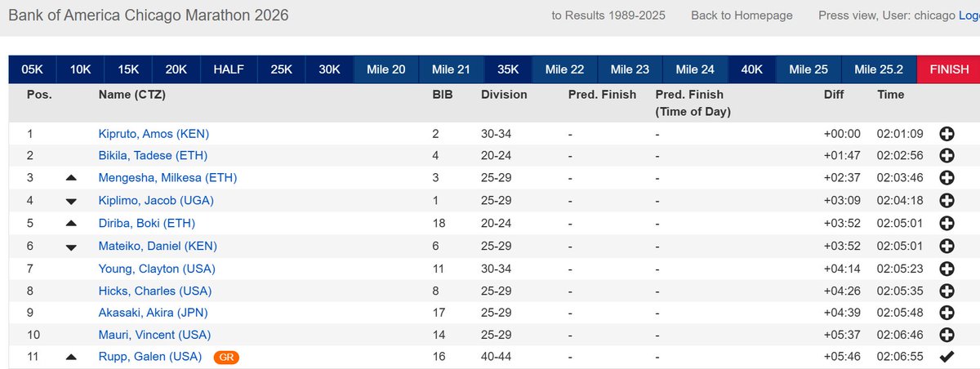Expand details for Young, Clayton row
The height and width of the screenshot is (369, 980).
(947, 268)
